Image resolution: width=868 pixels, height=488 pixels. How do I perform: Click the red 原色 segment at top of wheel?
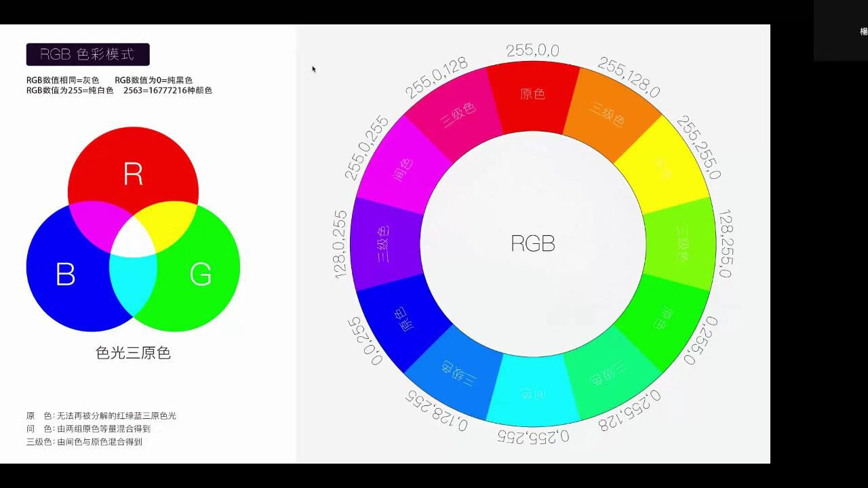click(534, 95)
